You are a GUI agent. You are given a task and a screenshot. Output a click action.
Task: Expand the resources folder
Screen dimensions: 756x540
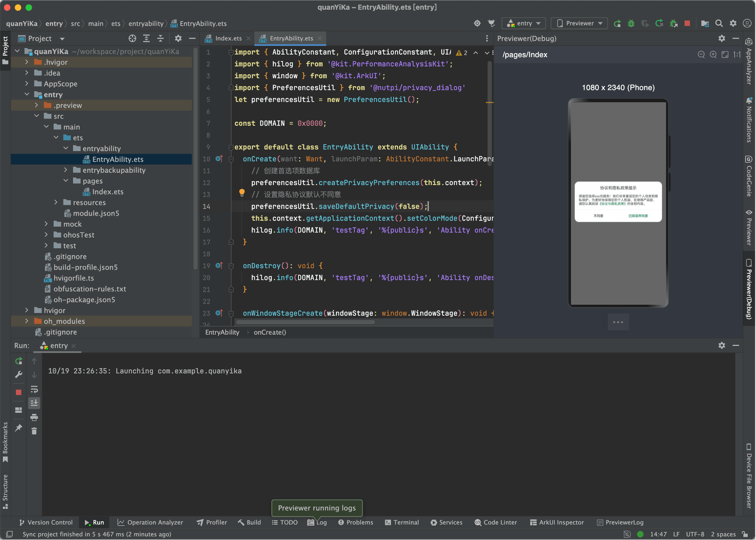(x=56, y=202)
